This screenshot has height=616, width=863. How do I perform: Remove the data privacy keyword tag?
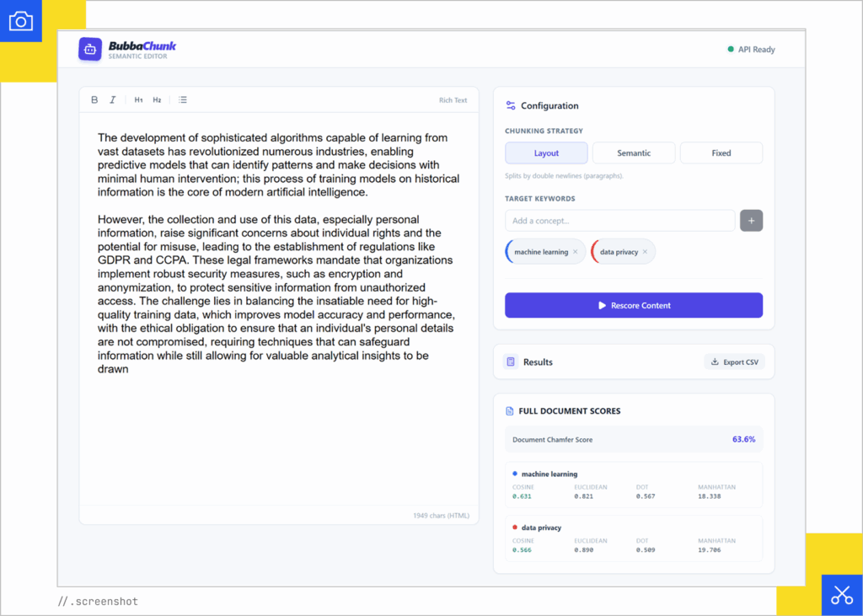click(x=645, y=252)
